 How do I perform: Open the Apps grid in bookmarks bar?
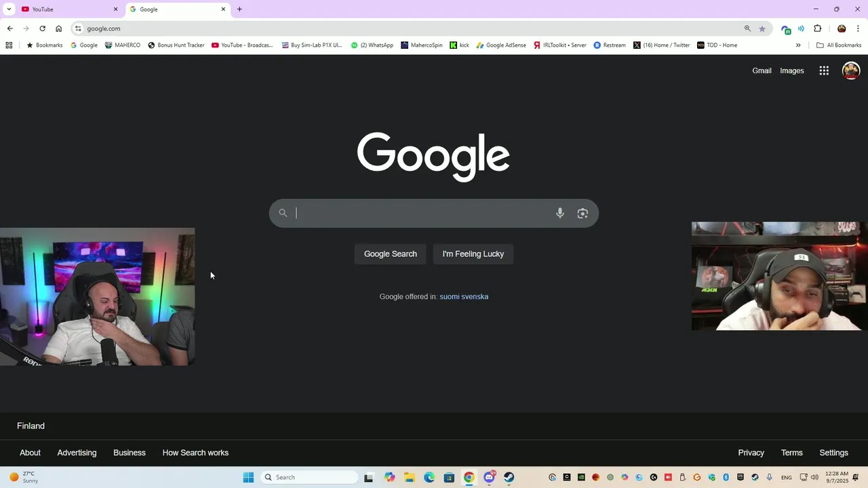9,45
